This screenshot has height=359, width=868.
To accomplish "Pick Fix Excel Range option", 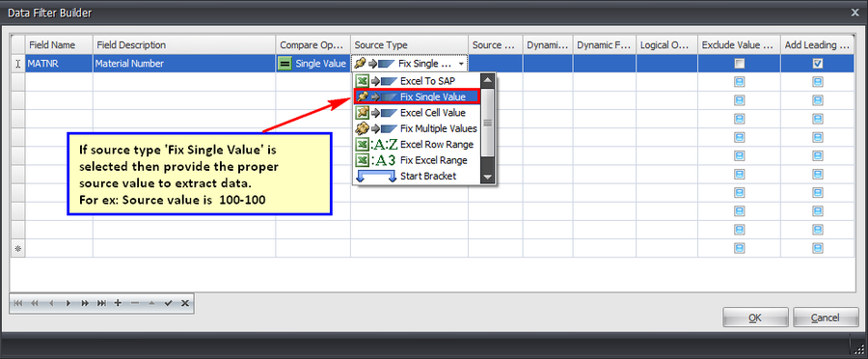I will click(417, 160).
